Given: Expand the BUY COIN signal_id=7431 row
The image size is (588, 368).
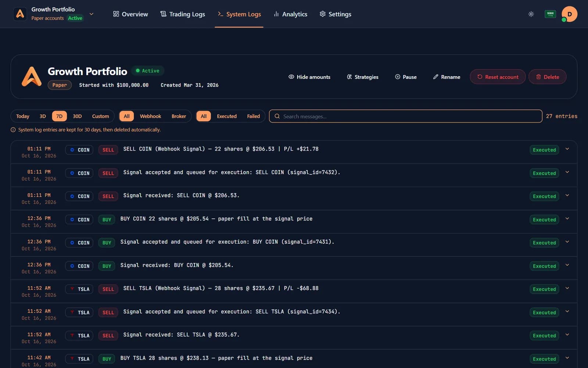Looking at the screenshot, I should pos(567,242).
